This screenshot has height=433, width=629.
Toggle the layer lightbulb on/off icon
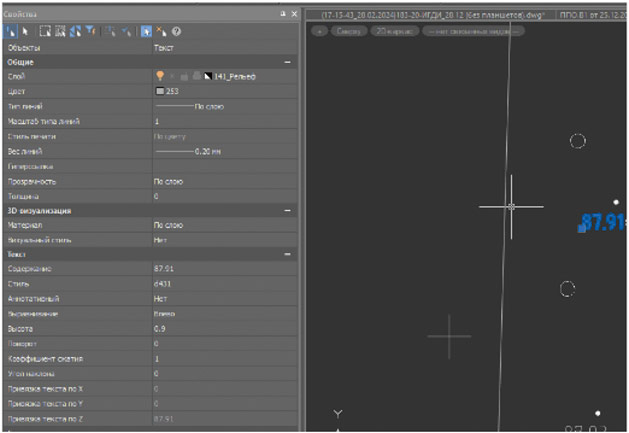[160, 76]
